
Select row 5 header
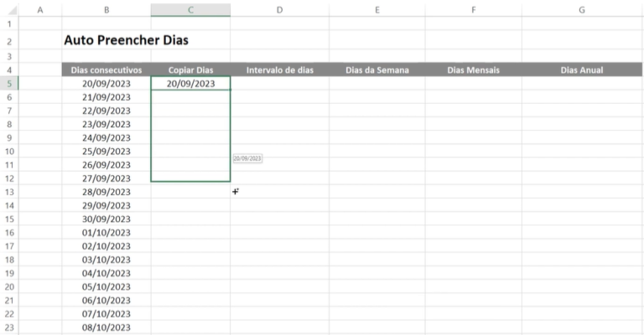coord(9,84)
